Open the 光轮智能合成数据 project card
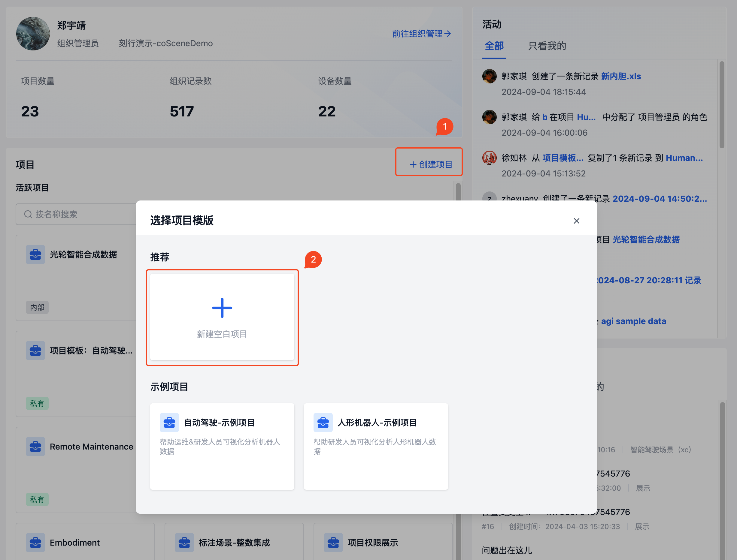The height and width of the screenshot is (560, 737). pyautogui.click(x=76, y=278)
